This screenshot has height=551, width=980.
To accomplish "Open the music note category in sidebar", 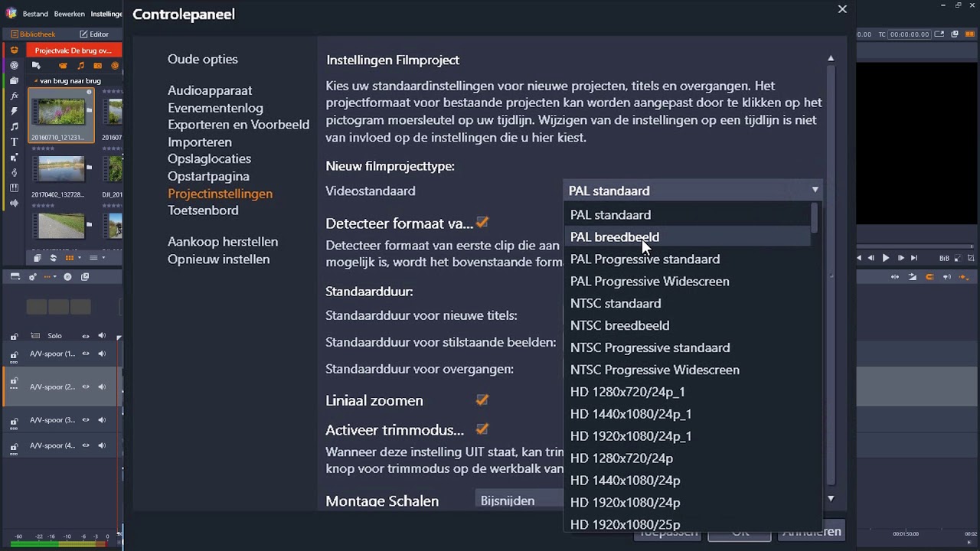I will coord(14,126).
